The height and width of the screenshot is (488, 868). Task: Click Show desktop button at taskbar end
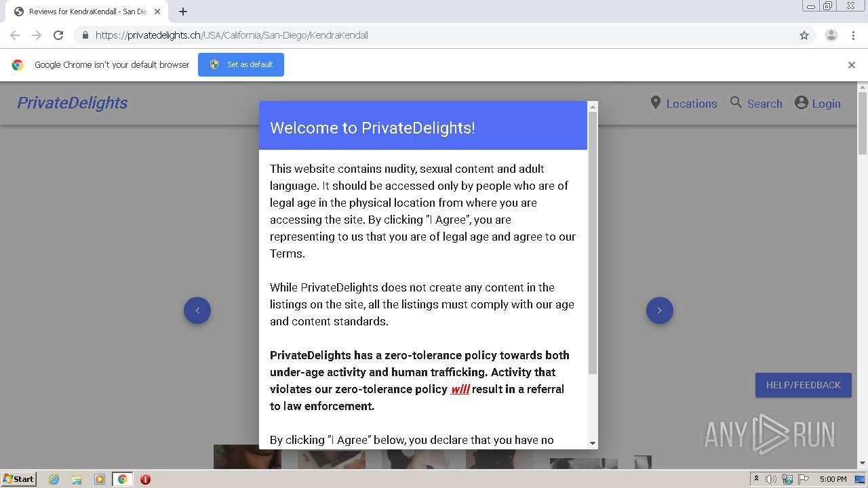pyautogui.click(x=860, y=479)
